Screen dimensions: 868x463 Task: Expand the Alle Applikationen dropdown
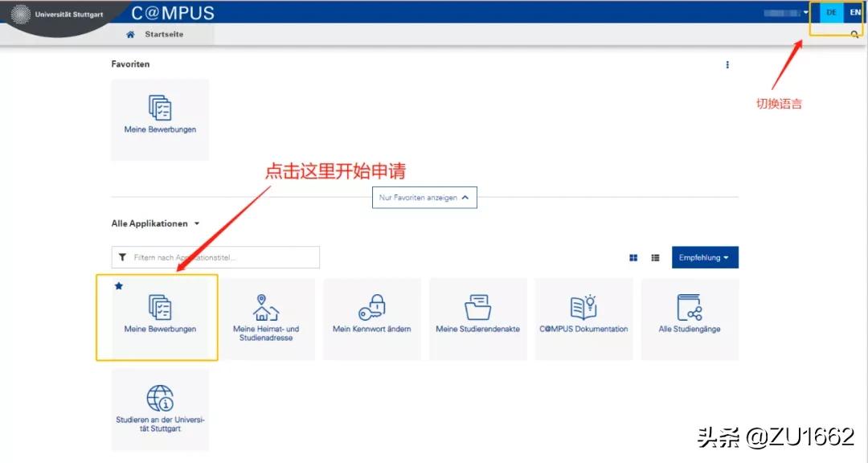(x=155, y=223)
